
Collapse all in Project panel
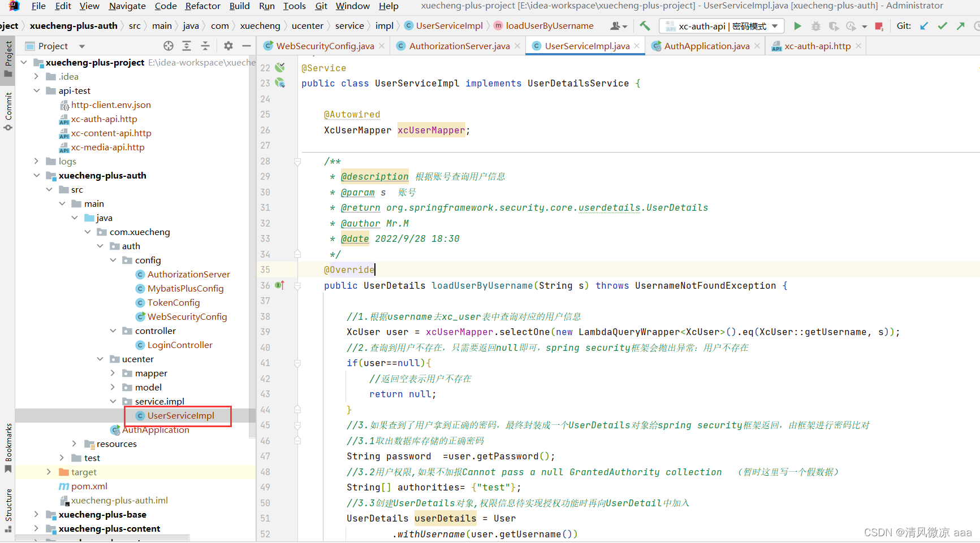pyautogui.click(x=205, y=46)
